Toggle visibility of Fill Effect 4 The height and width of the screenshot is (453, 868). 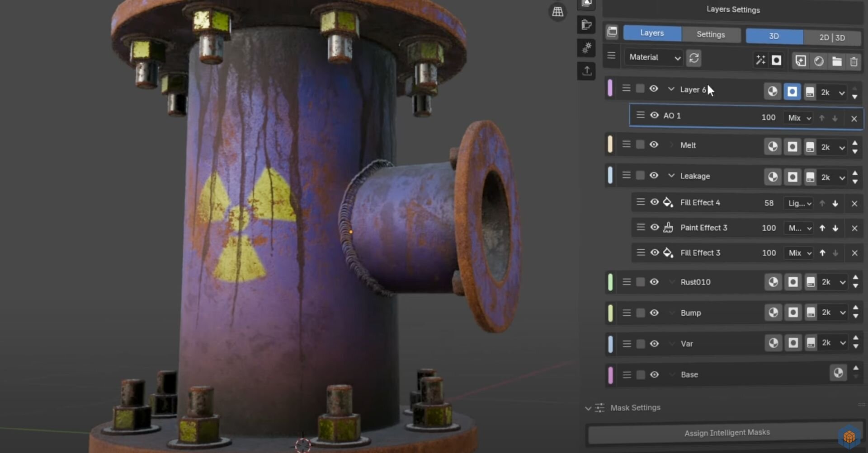pyautogui.click(x=654, y=202)
